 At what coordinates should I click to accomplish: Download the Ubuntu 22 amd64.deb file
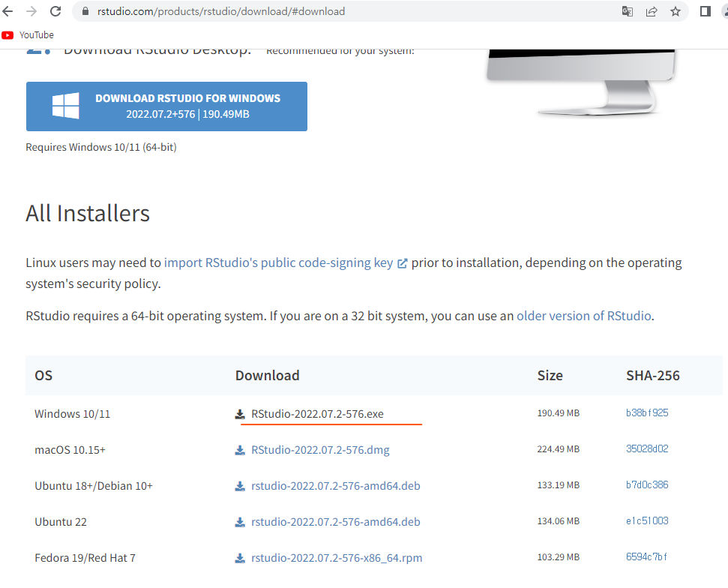point(336,522)
